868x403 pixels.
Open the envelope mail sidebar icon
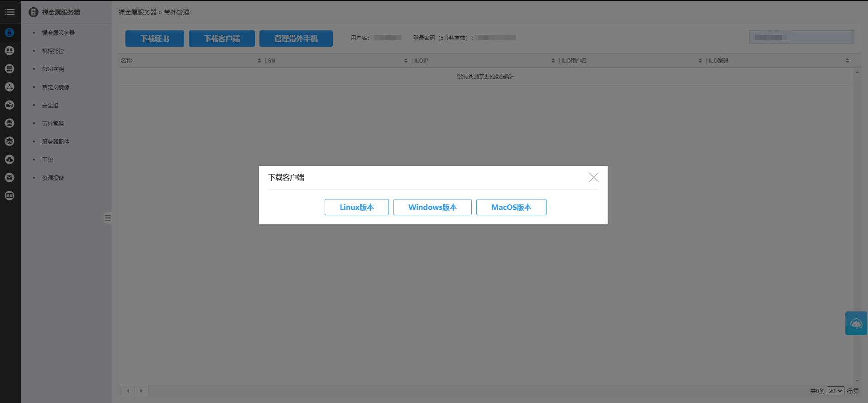[10, 178]
